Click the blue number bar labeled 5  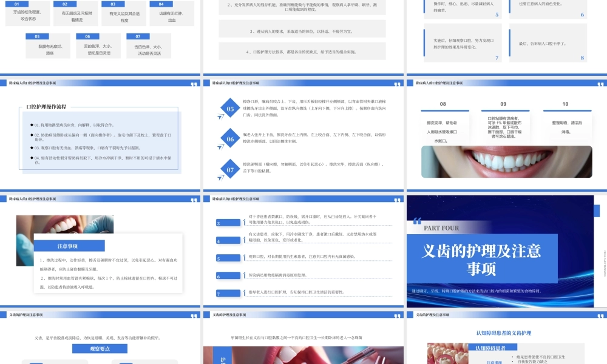(228, 258)
